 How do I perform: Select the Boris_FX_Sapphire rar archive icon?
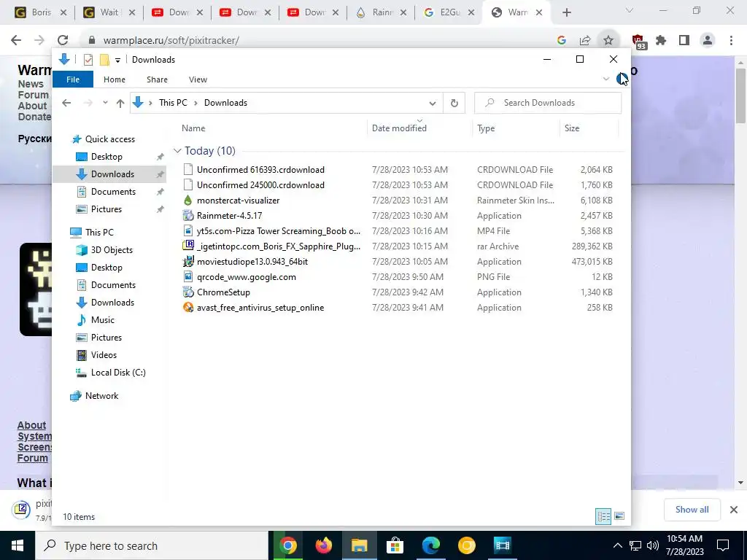[188, 246]
